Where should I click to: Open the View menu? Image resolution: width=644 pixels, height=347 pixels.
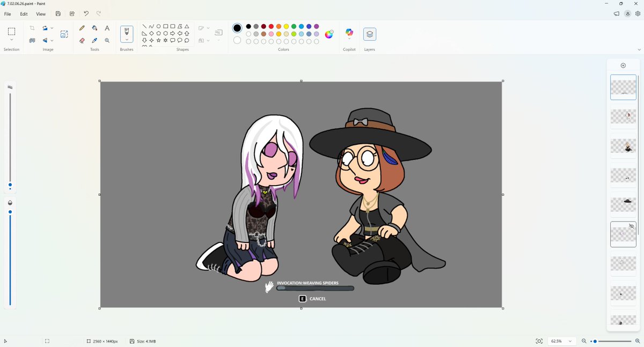click(x=41, y=14)
